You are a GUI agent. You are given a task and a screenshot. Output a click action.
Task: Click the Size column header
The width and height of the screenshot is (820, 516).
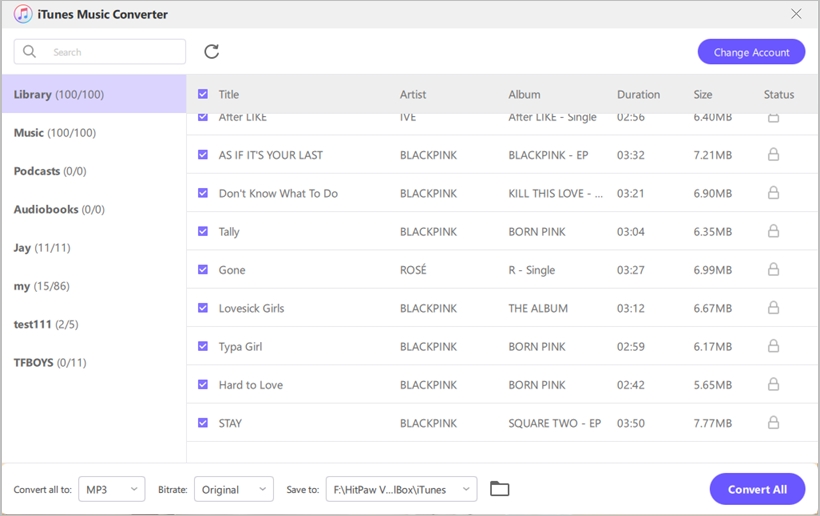[703, 94]
